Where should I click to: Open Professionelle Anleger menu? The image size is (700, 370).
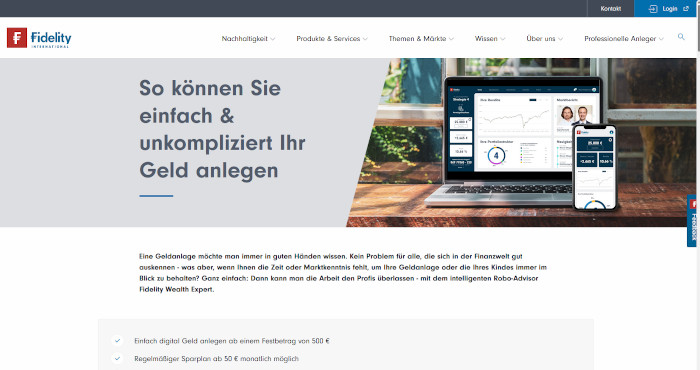[624, 39]
